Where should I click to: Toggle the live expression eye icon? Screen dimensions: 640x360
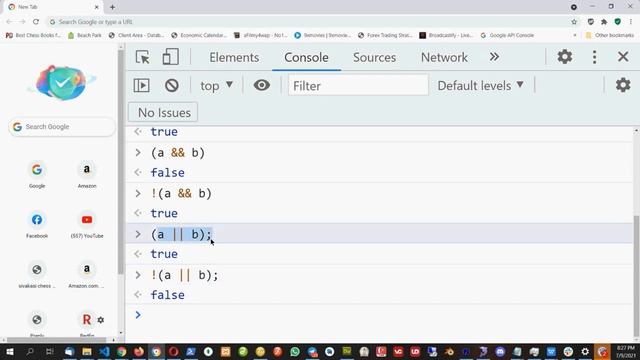pos(262,85)
